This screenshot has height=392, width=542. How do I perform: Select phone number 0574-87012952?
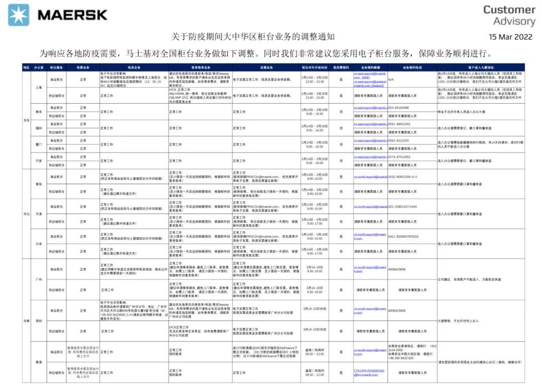399,157
